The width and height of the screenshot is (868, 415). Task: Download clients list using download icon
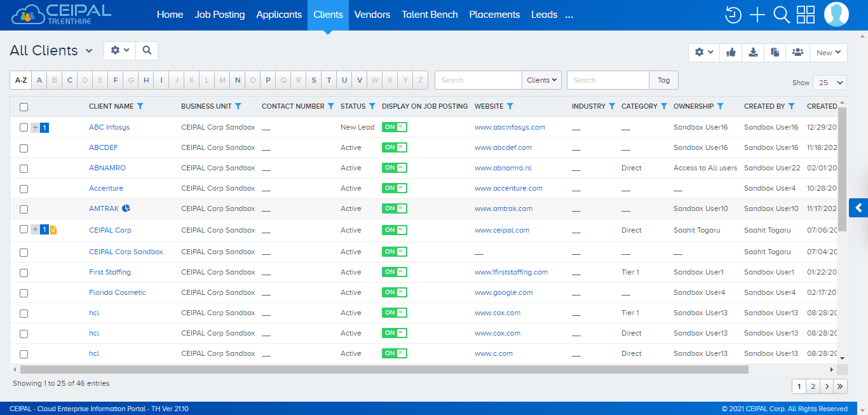pos(753,52)
